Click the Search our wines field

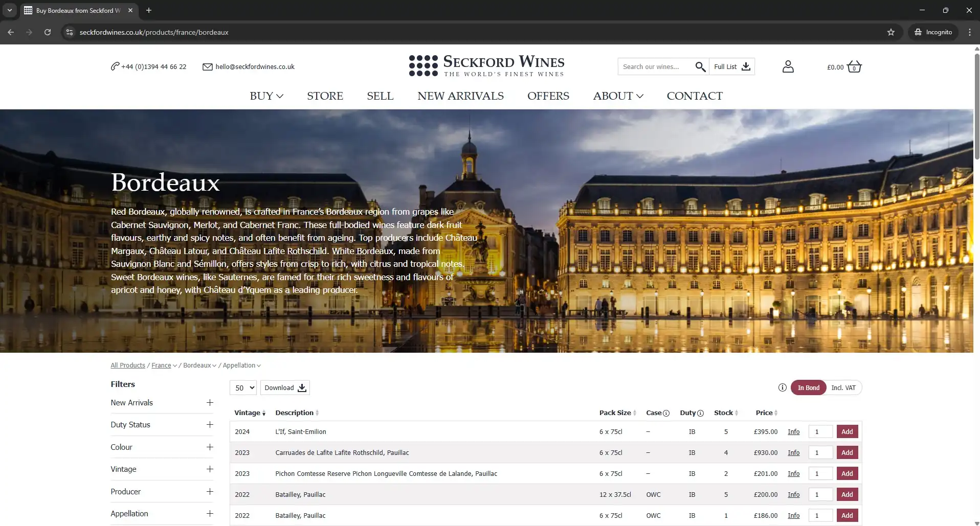[655, 67]
